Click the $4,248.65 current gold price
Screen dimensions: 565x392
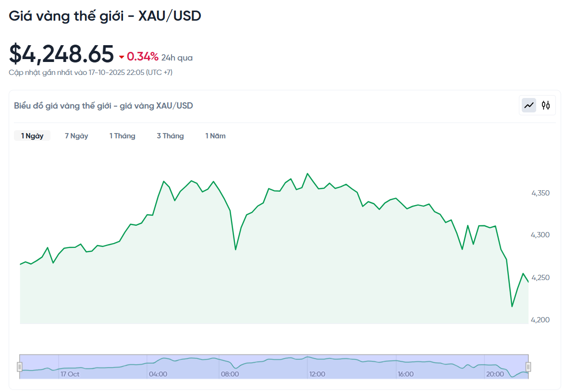coord(61,54)
